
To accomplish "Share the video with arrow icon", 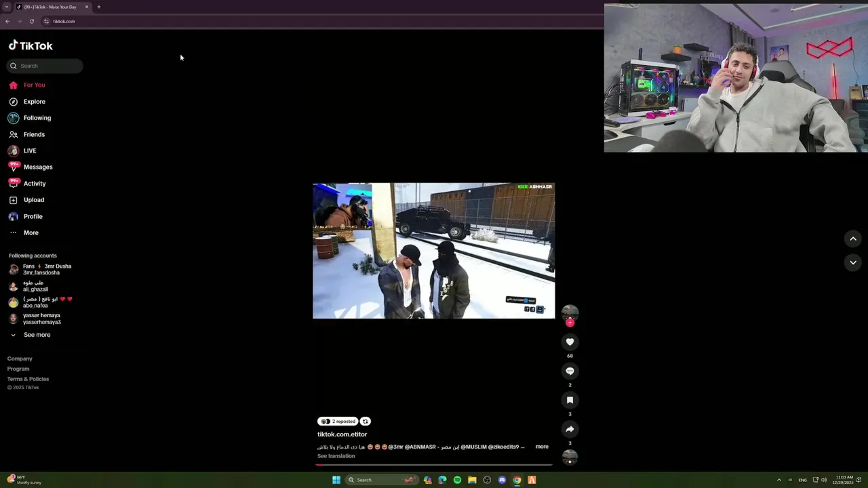I will click(570, 429).
